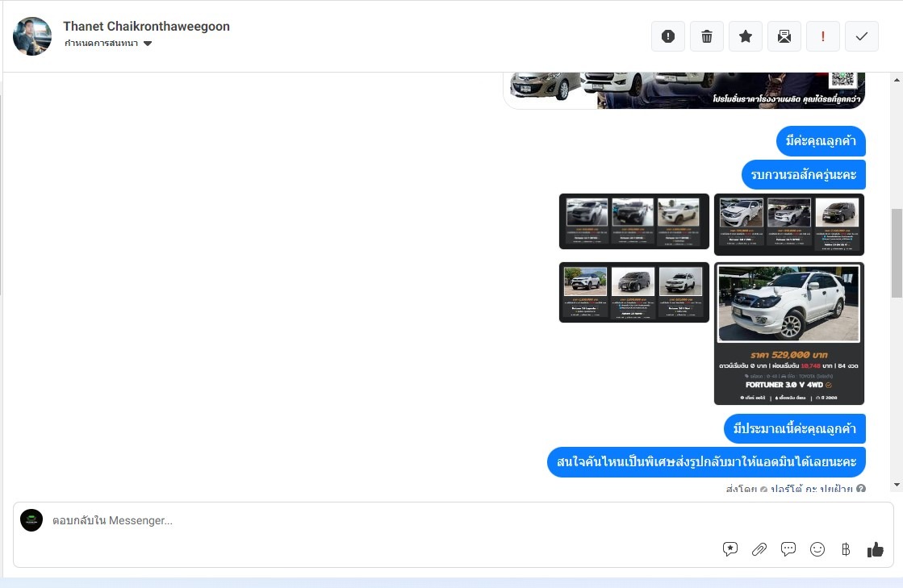Open saved replies star bubble icon
Viewport: 903px width, 588px height.
[730, 549]
